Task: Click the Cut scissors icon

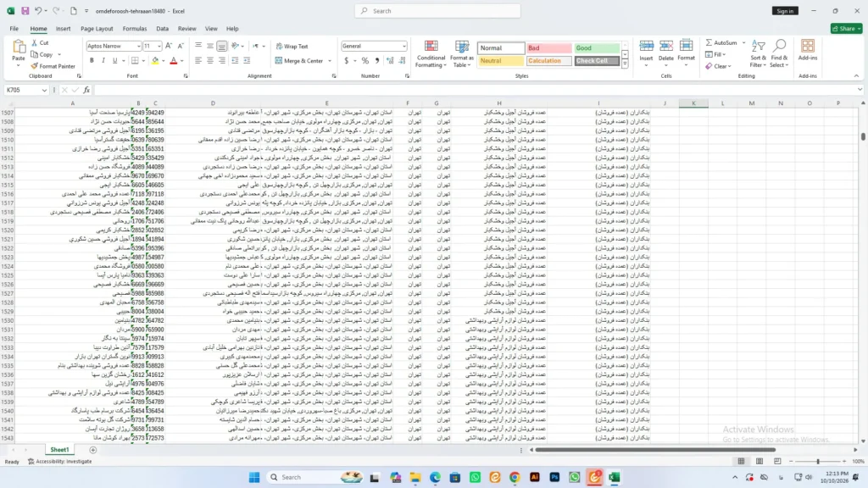Action: 34,42
